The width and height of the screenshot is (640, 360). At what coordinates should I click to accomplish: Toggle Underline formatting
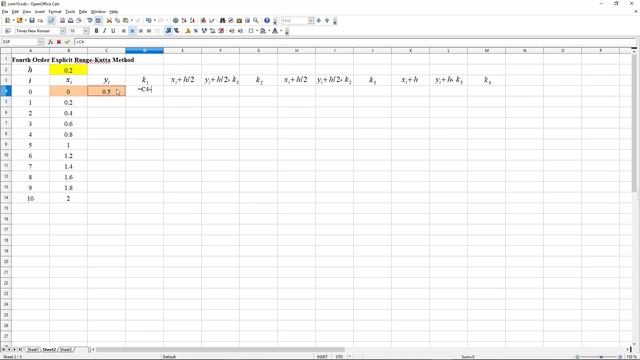coord(113,31)
